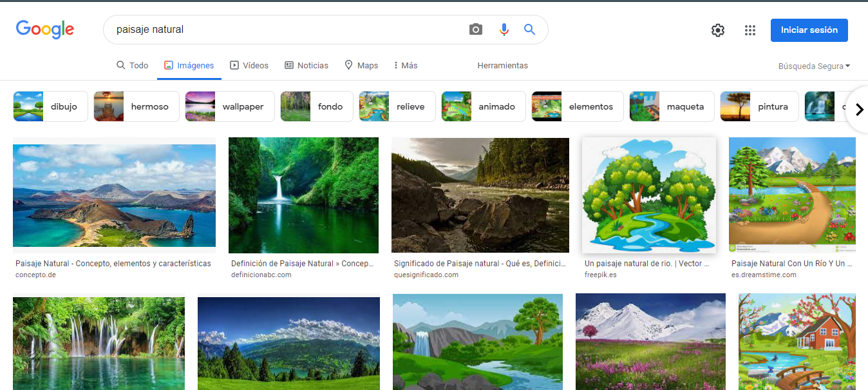This screenshot has width=868, height=390.
Task: Open the Noticias tab
Action: point(307,65)
